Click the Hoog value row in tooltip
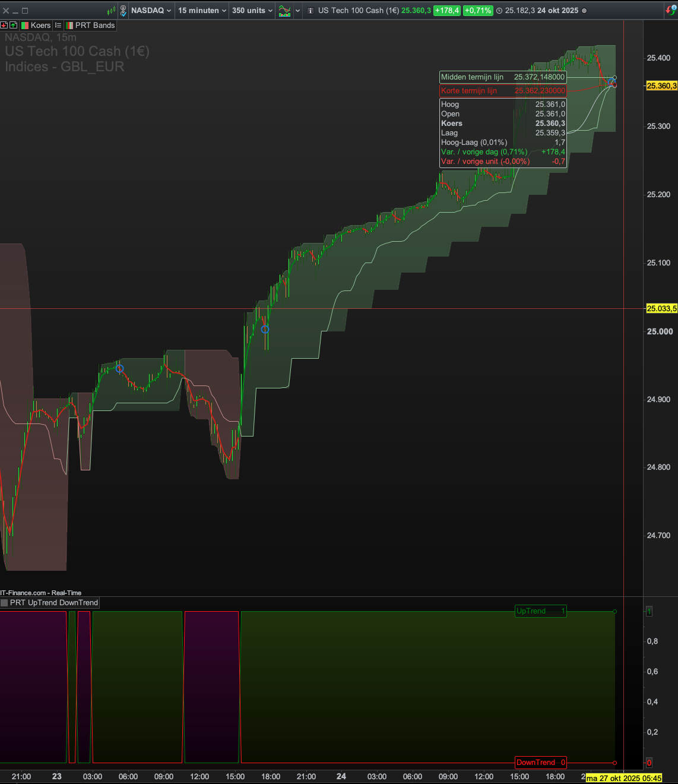 click(503, 105)
